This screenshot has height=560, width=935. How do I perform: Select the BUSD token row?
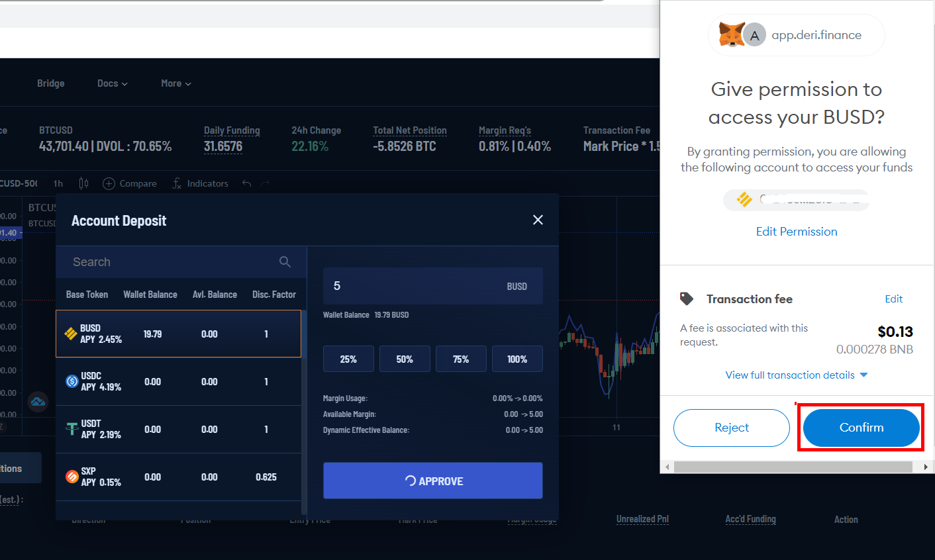click(179, 334)
